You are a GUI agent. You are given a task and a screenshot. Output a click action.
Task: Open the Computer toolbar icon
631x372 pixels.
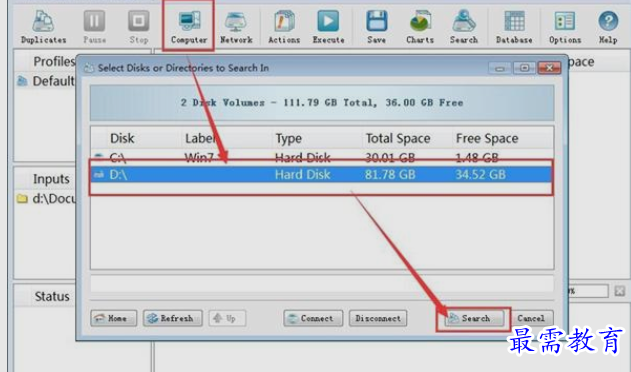click(189, 27)
